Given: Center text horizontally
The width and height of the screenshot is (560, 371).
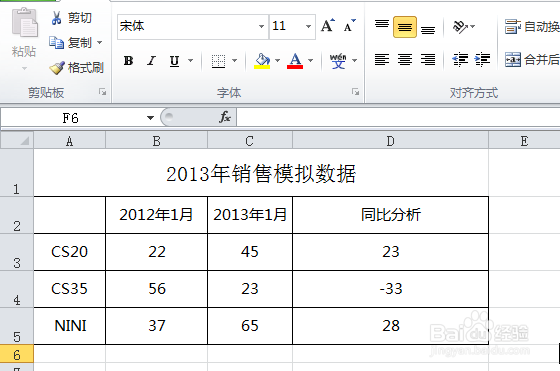Looking at the screenshot, I should point(405,59).
